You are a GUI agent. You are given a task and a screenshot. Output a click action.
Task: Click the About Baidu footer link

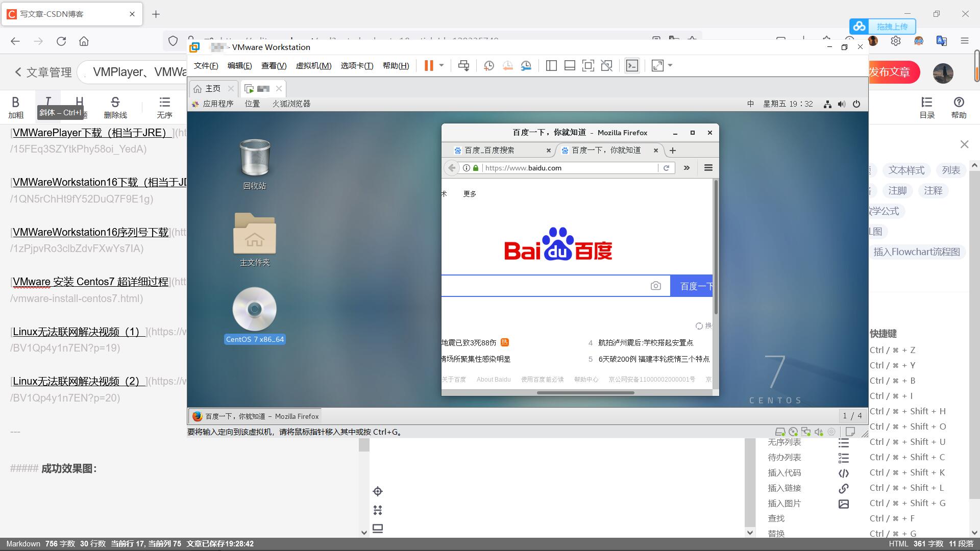click(x=494, y=380)
